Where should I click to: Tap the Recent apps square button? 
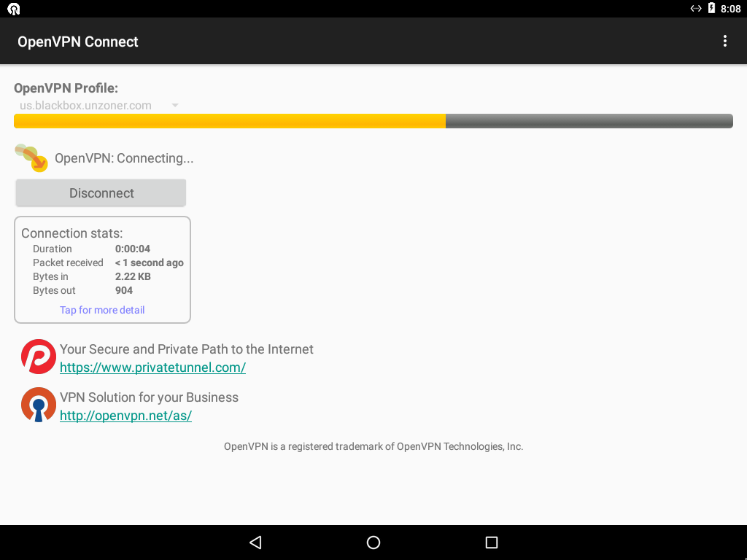click(491, 542)
